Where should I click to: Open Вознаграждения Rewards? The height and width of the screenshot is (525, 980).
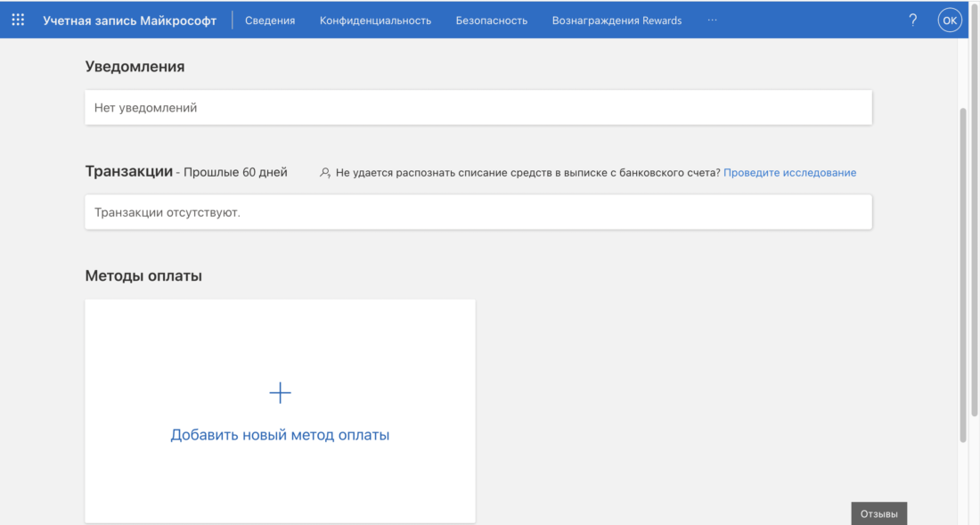coord(616,20)
